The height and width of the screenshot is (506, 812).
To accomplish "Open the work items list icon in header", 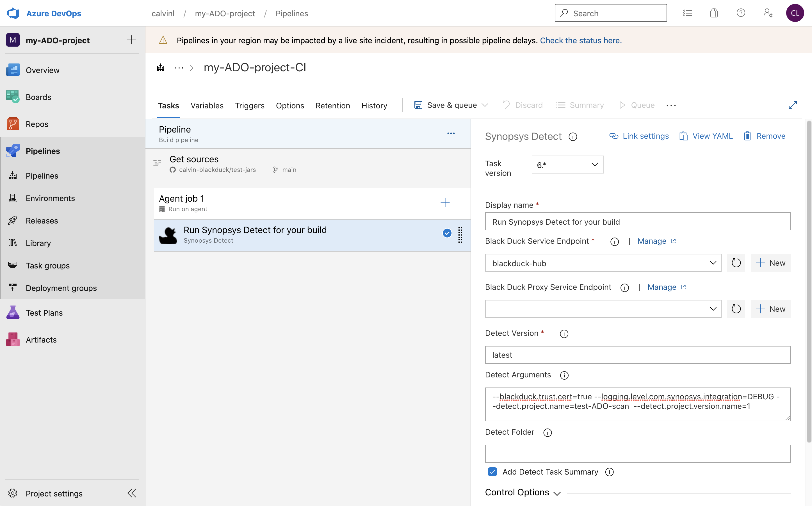I will pyautogui.click(x=687, y=13).
